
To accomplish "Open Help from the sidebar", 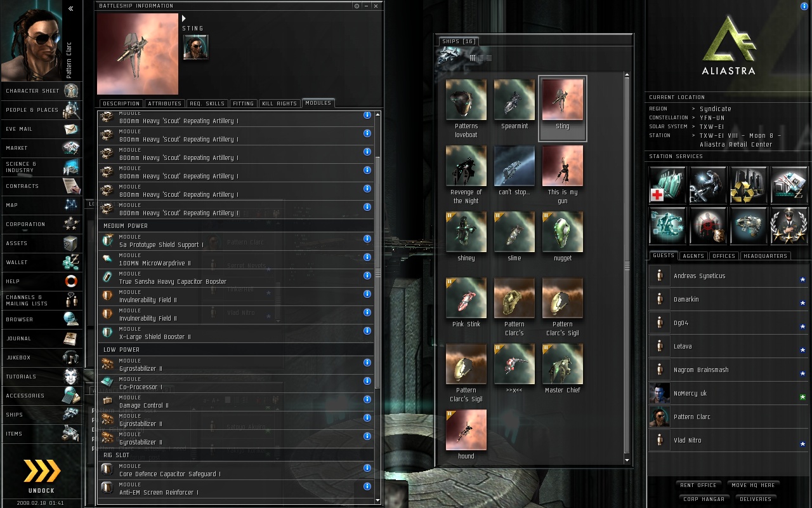I will coord(41,281).
